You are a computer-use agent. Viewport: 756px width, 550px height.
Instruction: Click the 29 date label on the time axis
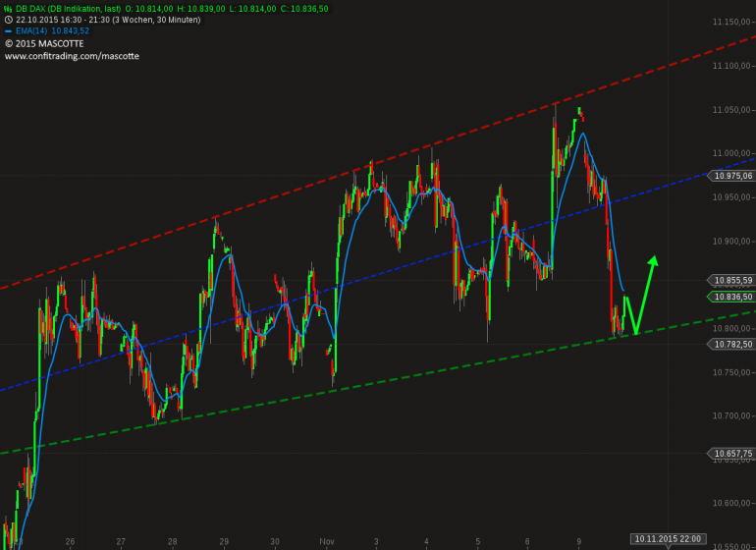[224, 541]
